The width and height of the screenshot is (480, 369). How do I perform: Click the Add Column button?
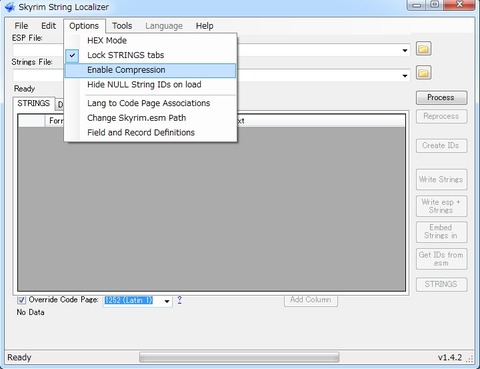(x=311, y=300)
